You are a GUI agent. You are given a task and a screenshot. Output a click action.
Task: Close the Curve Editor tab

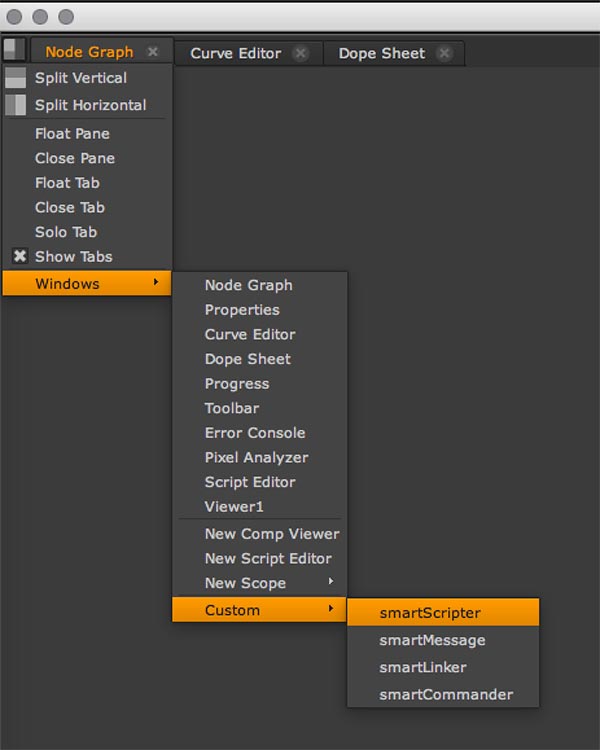coord(301,53)
